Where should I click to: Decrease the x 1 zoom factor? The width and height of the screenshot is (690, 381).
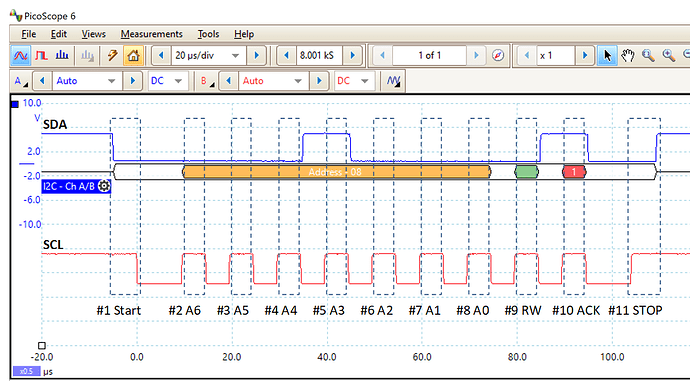pyautogui.click(x=526, y=55)
